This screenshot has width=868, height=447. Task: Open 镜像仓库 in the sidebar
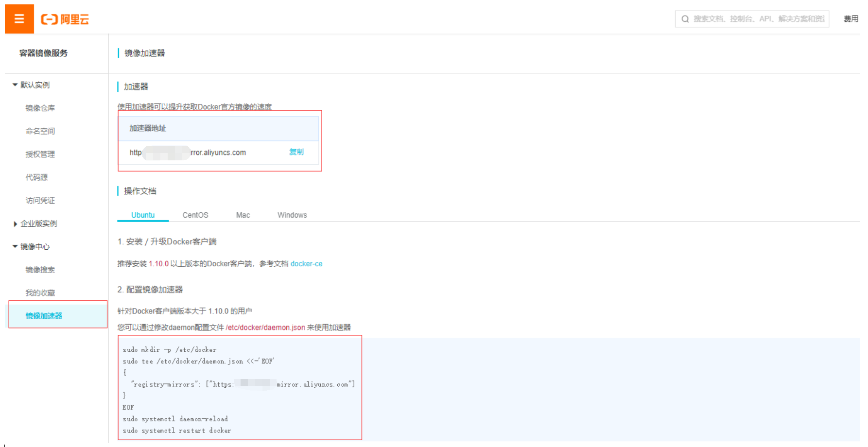click(x=40, y=108)
